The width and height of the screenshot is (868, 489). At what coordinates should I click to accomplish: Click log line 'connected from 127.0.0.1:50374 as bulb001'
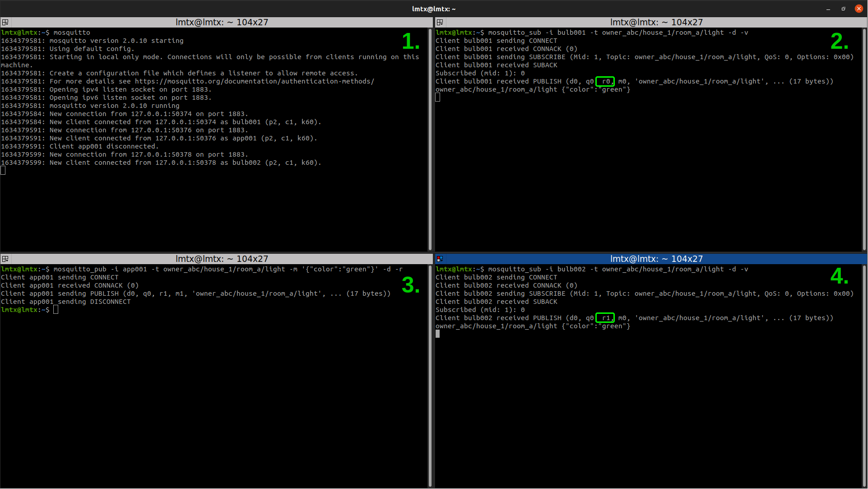pos(161,122)
